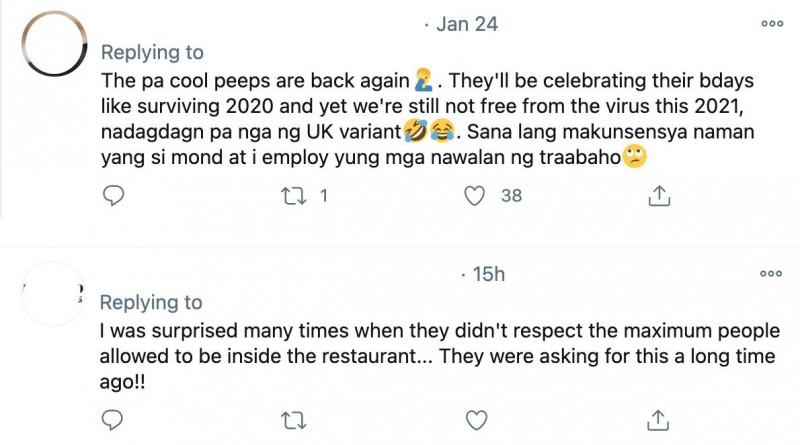800x445 pixels.
Task: Like the tweet with 38 likes
Action: tap(477, 196)
